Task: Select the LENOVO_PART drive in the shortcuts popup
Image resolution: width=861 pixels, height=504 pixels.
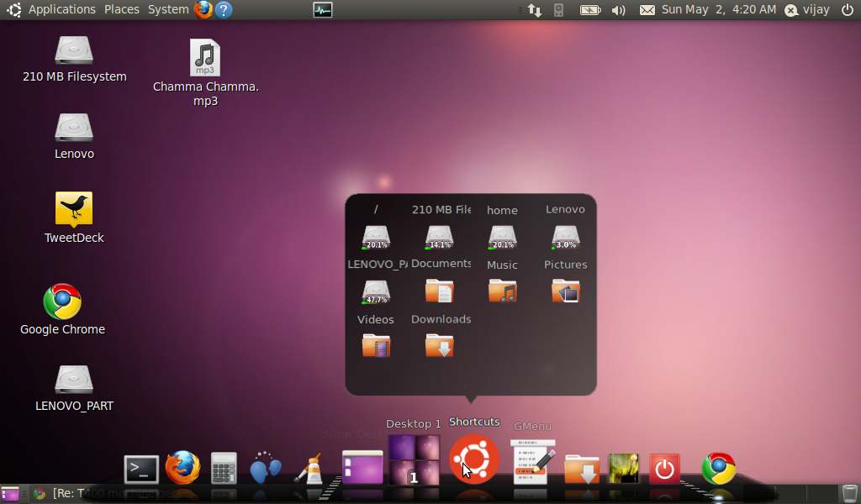Action: [376, 291]
